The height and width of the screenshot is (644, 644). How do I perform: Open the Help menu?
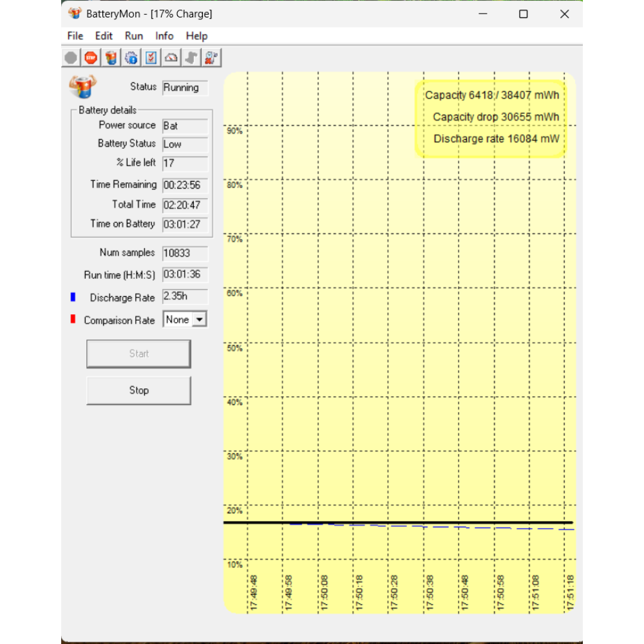pos(196,36)
